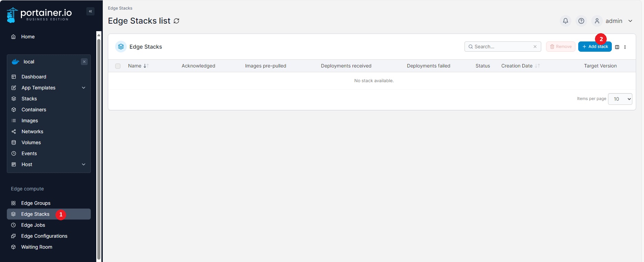Image resolution: width=644 pixels, height=262 pixels.
Task: Click the refresh icon beside Edge Stacks list
Action: pyautogui.click(x=176, y=21)
